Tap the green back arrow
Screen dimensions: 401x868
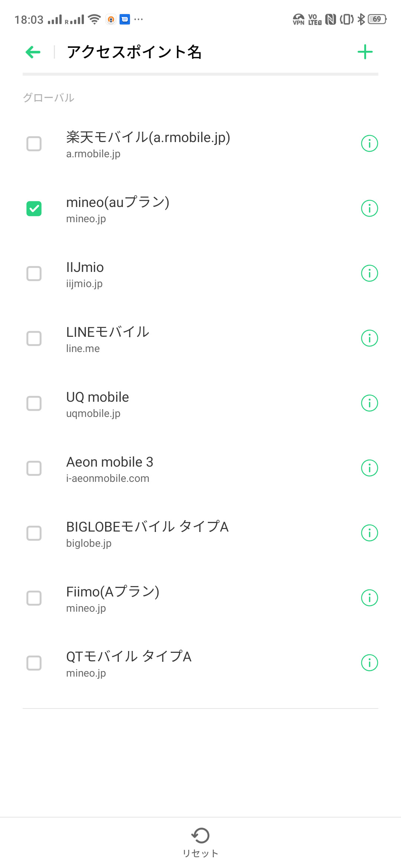tap(33, 52)
